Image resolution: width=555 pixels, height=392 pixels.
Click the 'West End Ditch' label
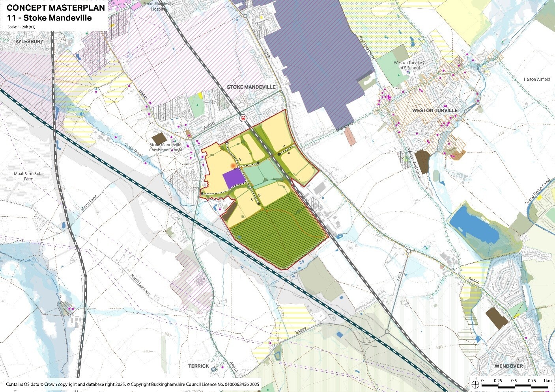pos(366,47)
